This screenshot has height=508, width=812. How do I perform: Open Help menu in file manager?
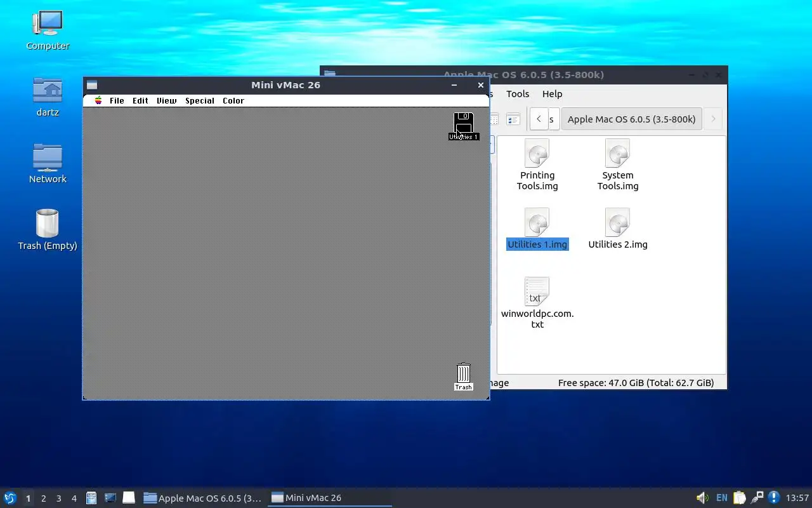tap(552, 93)
